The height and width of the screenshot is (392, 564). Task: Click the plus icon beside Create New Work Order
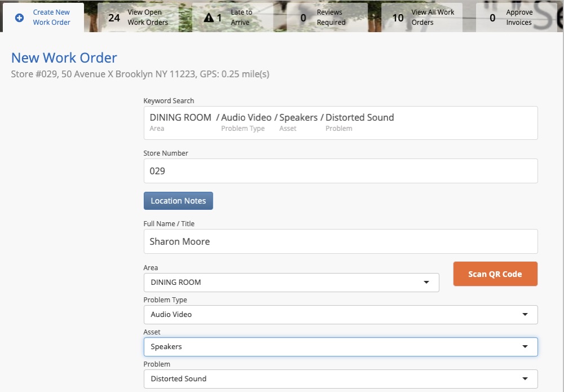tap(18, 17)
